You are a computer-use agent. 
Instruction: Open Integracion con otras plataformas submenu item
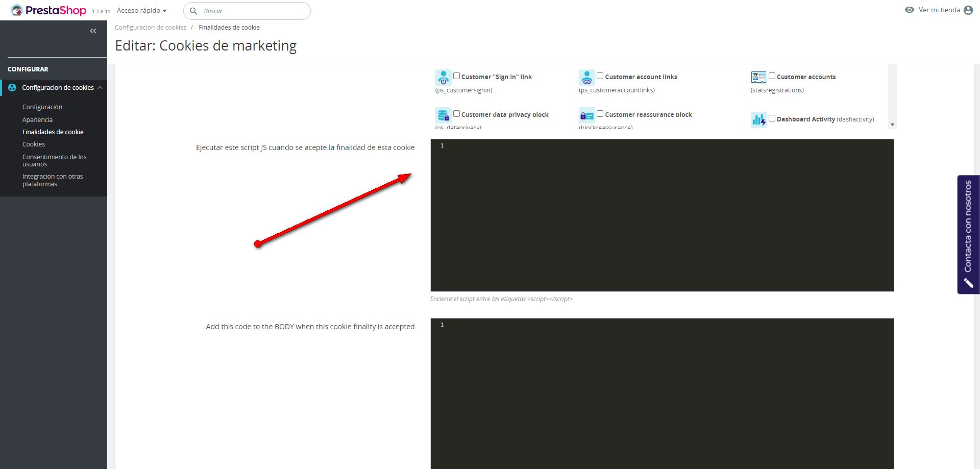point(53,180)
